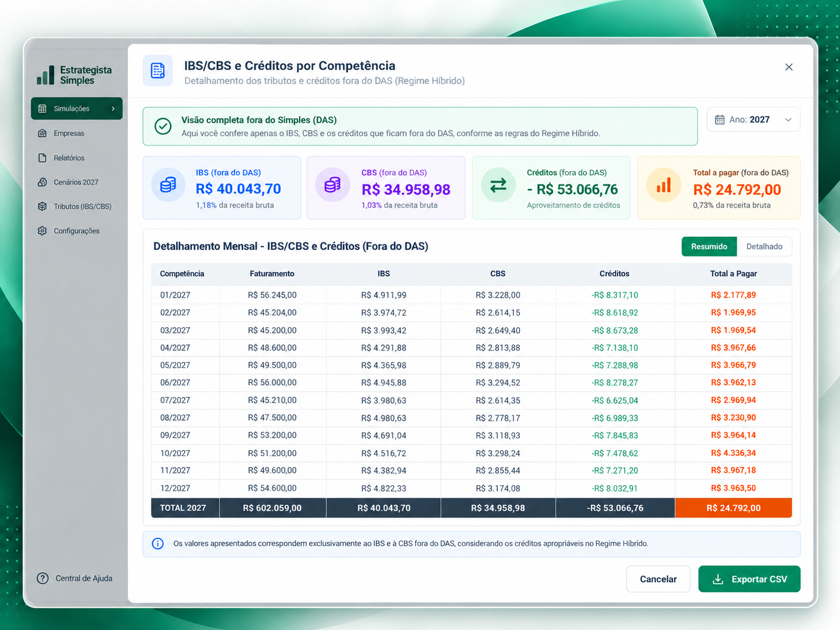Viewport: 840px width, 630px height.
Task: Click the Cenários 2027 icon
Action: click(x=42, y=182)
